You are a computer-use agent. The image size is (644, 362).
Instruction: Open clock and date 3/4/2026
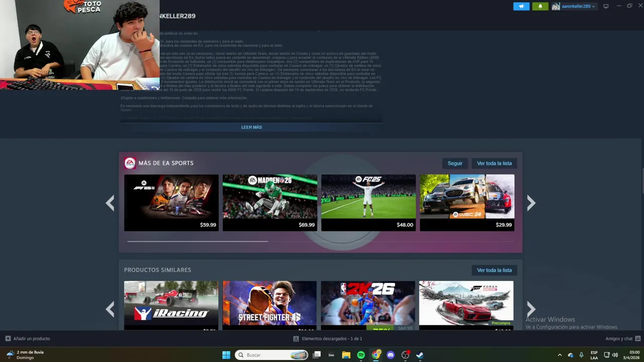[631, 355]
